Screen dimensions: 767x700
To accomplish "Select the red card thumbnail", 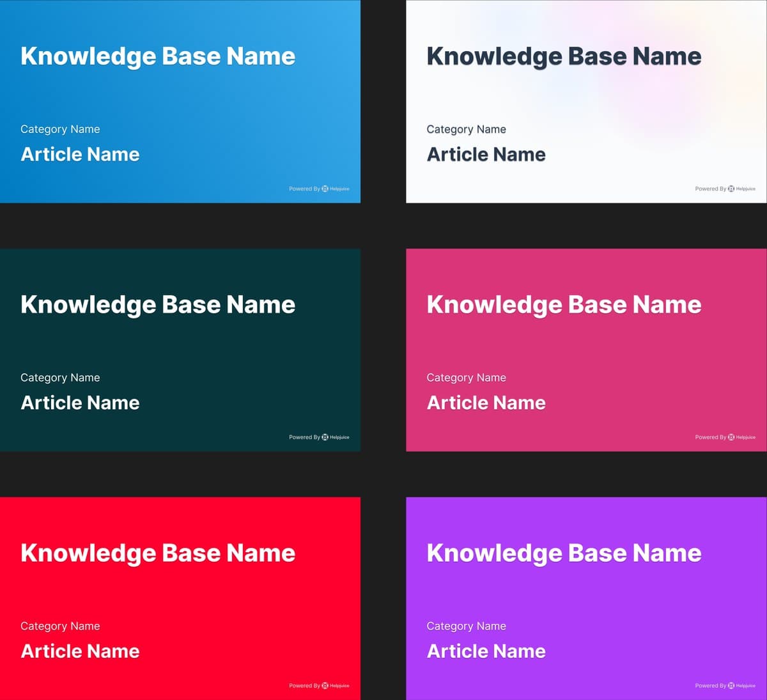I will coord(180,598).
